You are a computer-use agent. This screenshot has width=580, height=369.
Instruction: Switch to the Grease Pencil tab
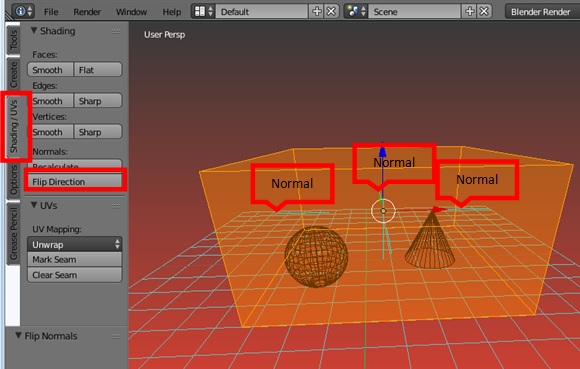(13, 233)
